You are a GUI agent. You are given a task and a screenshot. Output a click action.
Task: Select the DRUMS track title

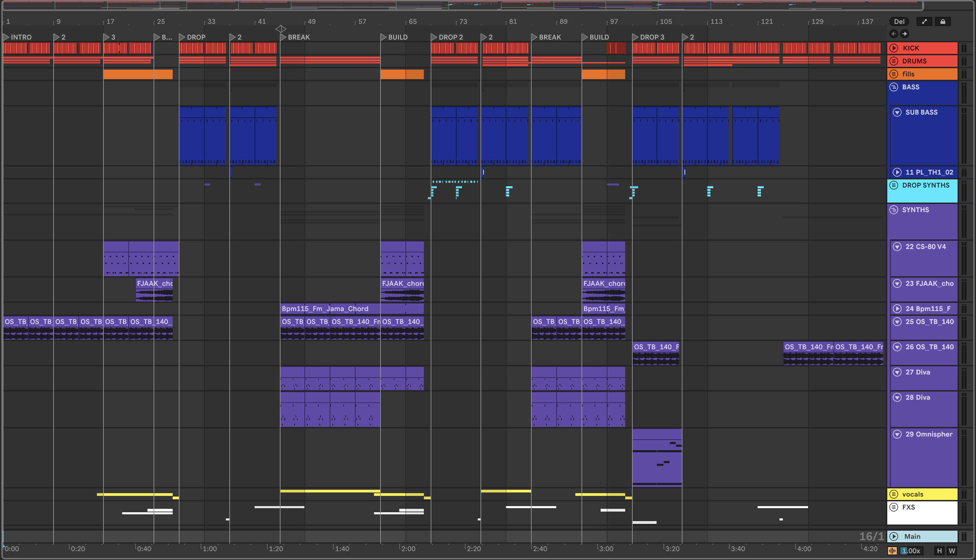click(x=914, y=61)
